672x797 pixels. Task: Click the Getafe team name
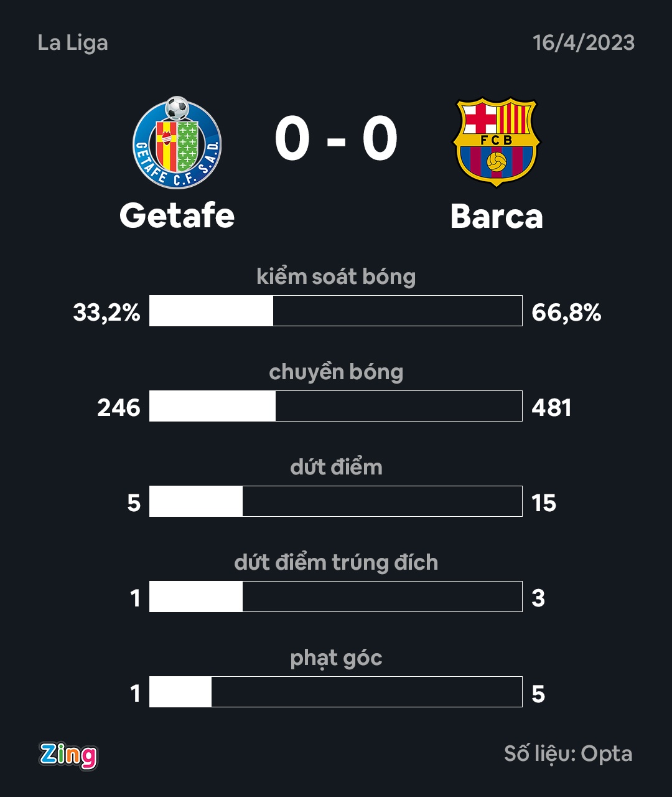(x=177, y=215)
